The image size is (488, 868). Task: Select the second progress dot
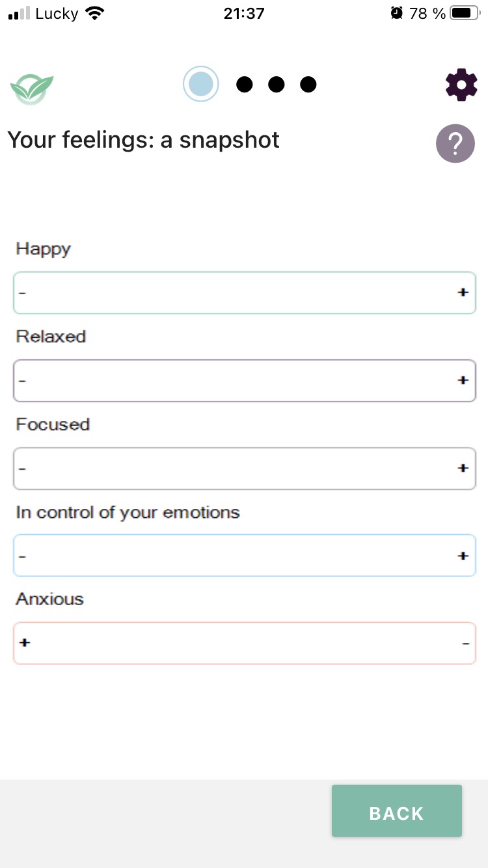tap(245, 84)
